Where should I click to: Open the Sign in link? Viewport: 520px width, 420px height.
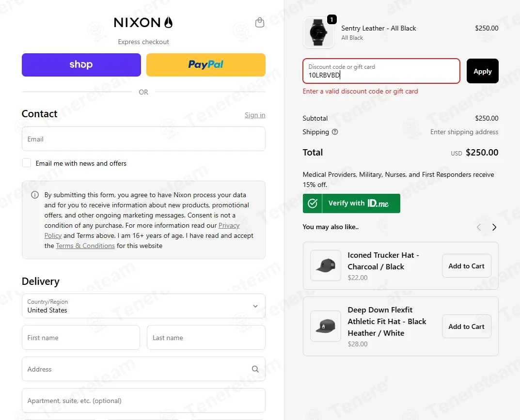255,115
